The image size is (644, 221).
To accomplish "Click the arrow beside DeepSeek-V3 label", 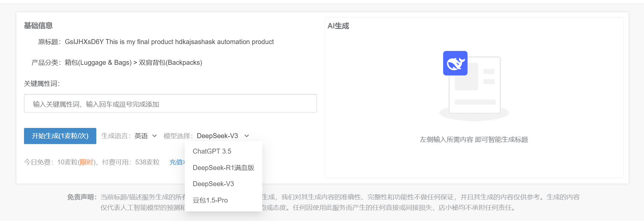I will pyautogui.click(x=247, y=135).
